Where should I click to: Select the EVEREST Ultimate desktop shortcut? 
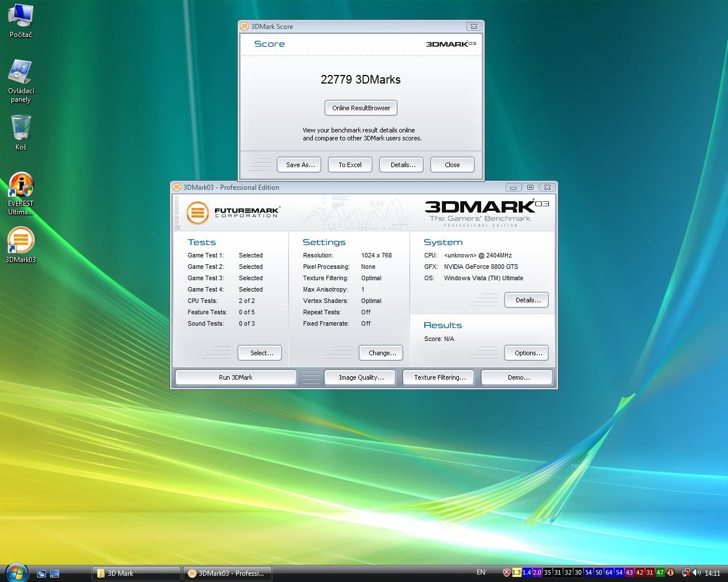(x=21, y=194)
